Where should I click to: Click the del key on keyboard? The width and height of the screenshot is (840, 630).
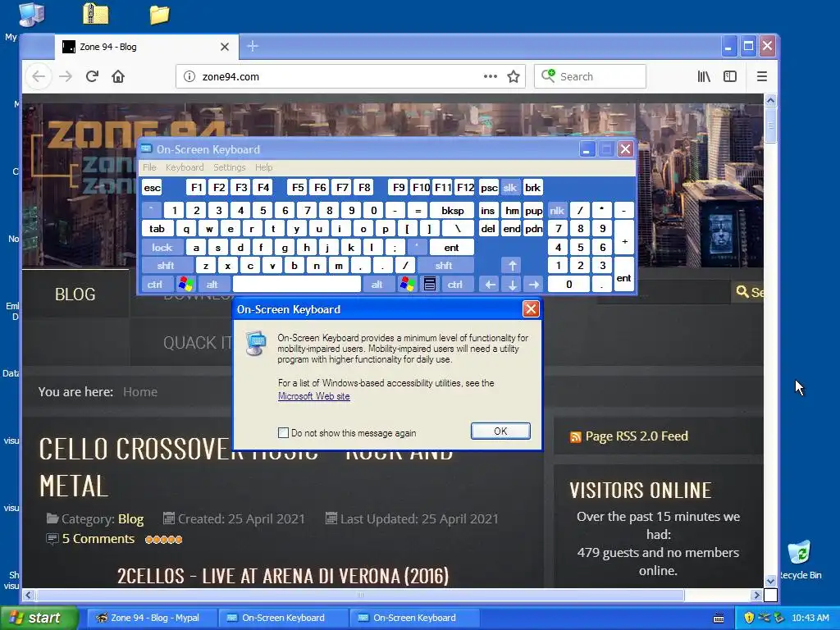pos(488,229)
